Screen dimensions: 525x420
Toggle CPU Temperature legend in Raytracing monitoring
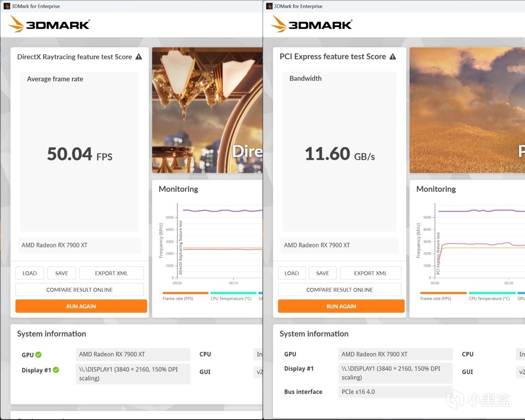tap(233, 296)
